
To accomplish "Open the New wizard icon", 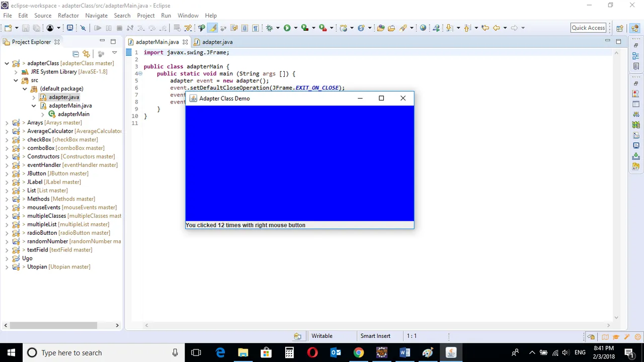I will (x=8, y=28).
